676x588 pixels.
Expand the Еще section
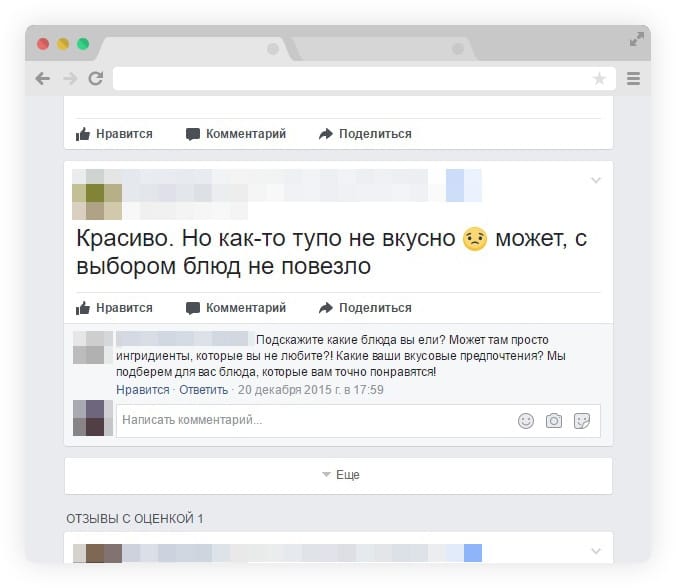[339, 475]
